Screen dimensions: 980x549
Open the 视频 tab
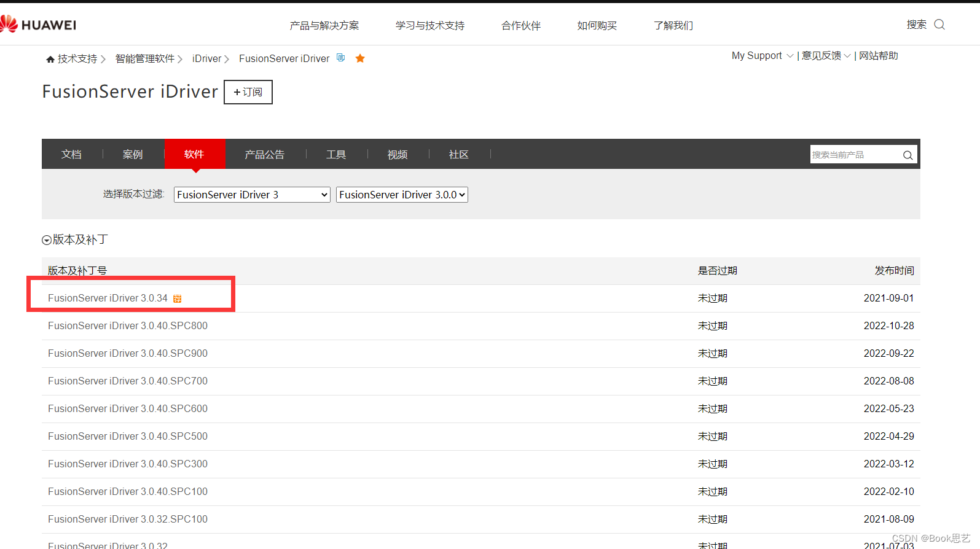(x=398, y=154)
